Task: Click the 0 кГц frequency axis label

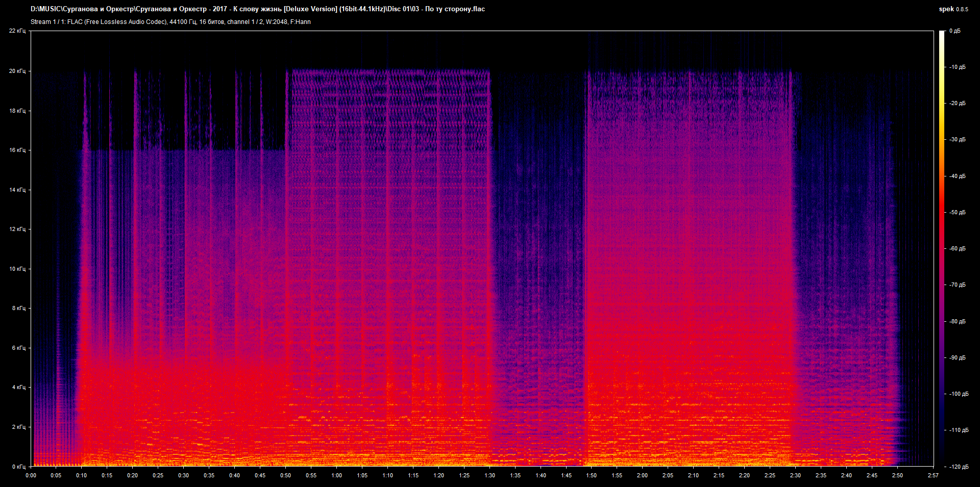Action: (x=19, y=467)
